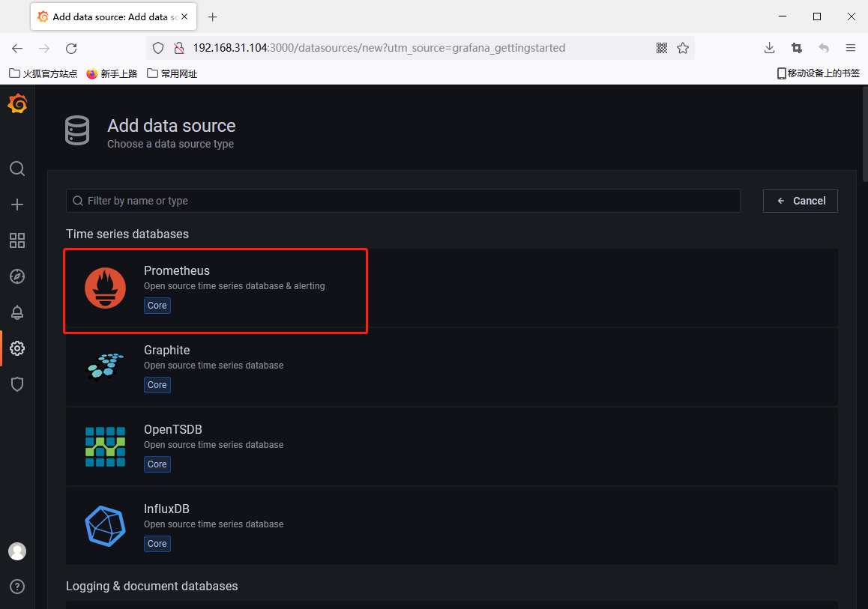Screen dimensions: 868x609
Task: Click the user avatar in sidebar
Action: tap(17, 551)
